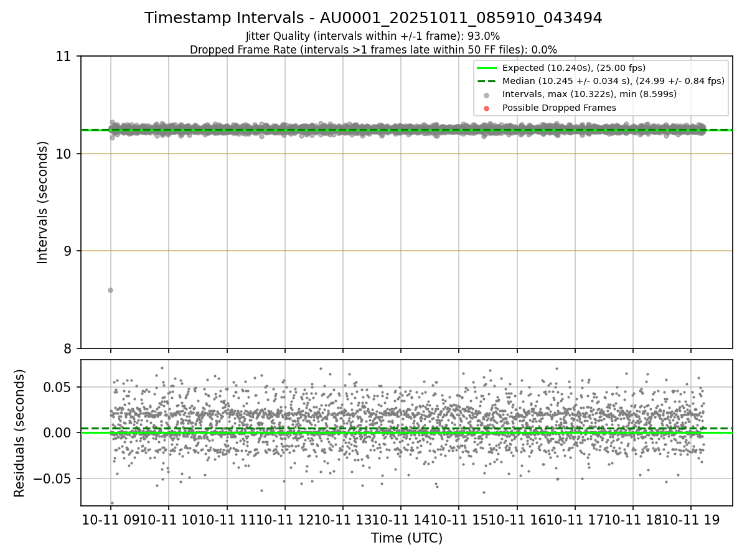
Task: Click the 'Jitter Quality' subtitle line
Action: point(373,36)
